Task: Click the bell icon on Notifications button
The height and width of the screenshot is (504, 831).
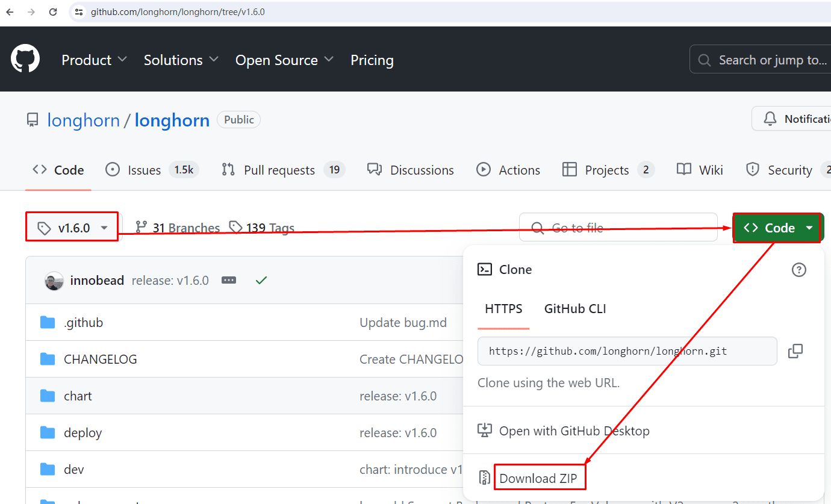Action: point(770,119)
